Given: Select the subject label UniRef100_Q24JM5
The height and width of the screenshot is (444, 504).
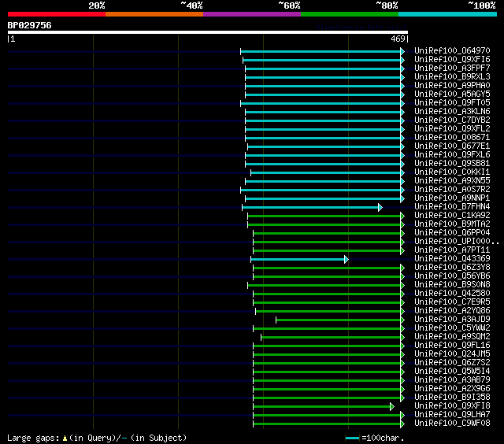Looking at the screenshot, I should (x=452, y=354).
